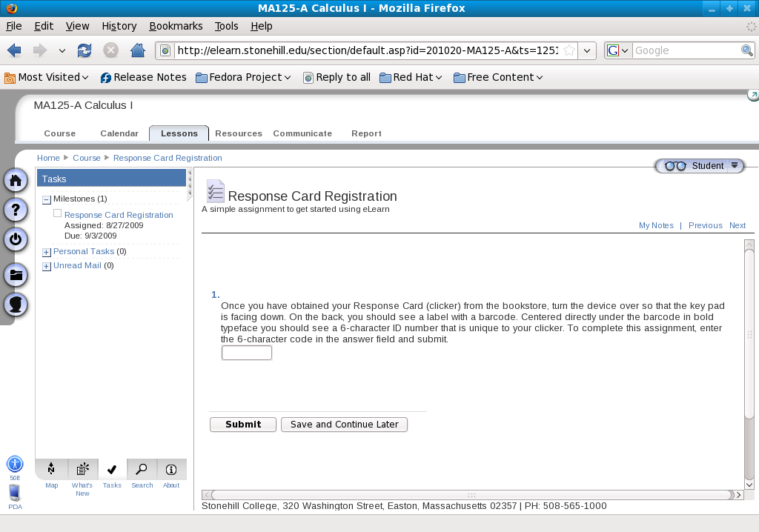Image resolution: width=759 pixels, height=532 pixels.
Task: Click the power logout sidebar icon
Action: click(16, 239)
